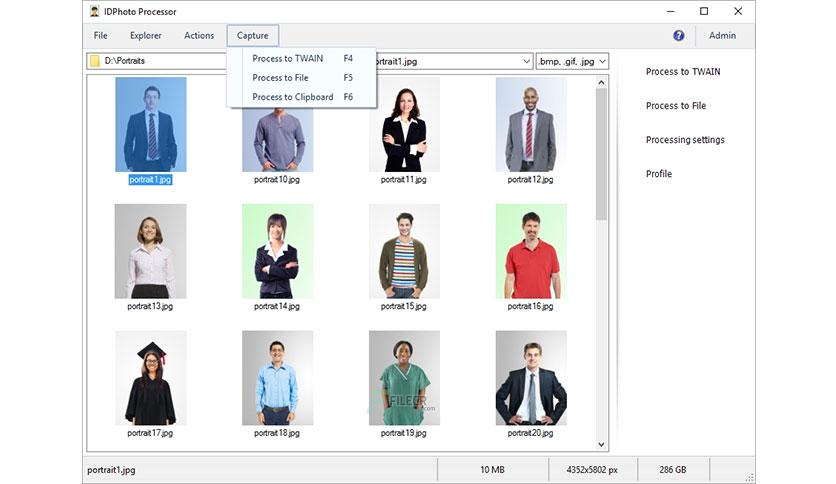
Task: Click the 286 GB status bar cell
Action: coord(673,470)
